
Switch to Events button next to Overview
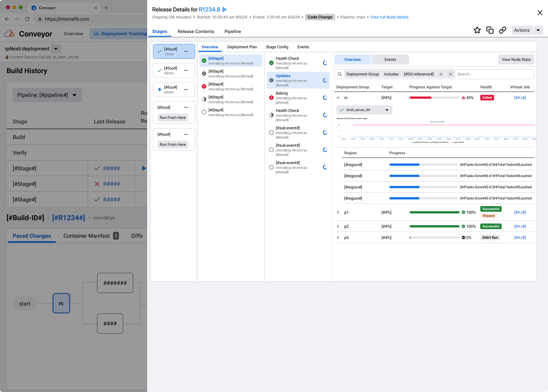tap(390, 60)
